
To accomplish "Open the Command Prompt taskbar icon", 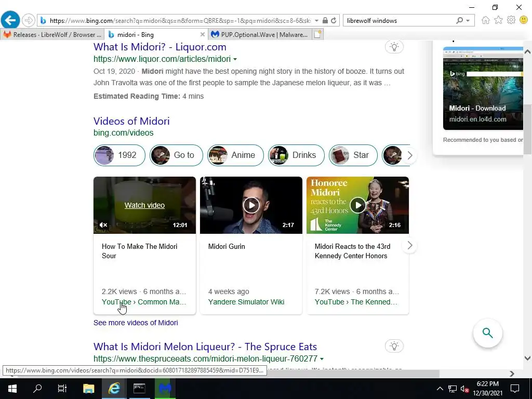I will coord(139,388).
